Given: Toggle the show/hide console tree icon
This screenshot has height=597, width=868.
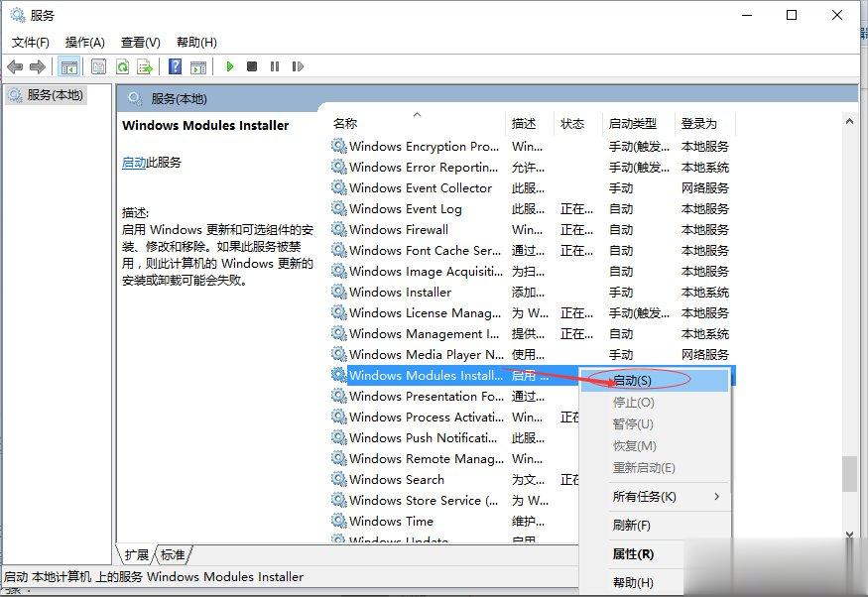Looking at the screenshot, I should [x=69, y=67].
